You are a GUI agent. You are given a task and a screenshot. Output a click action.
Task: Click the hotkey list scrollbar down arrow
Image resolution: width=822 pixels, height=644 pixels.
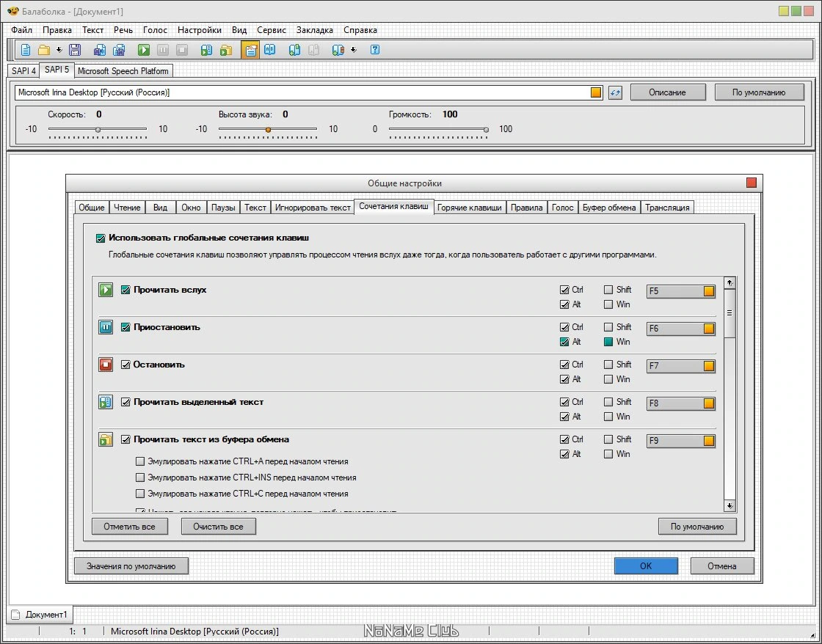click(730, 505)
